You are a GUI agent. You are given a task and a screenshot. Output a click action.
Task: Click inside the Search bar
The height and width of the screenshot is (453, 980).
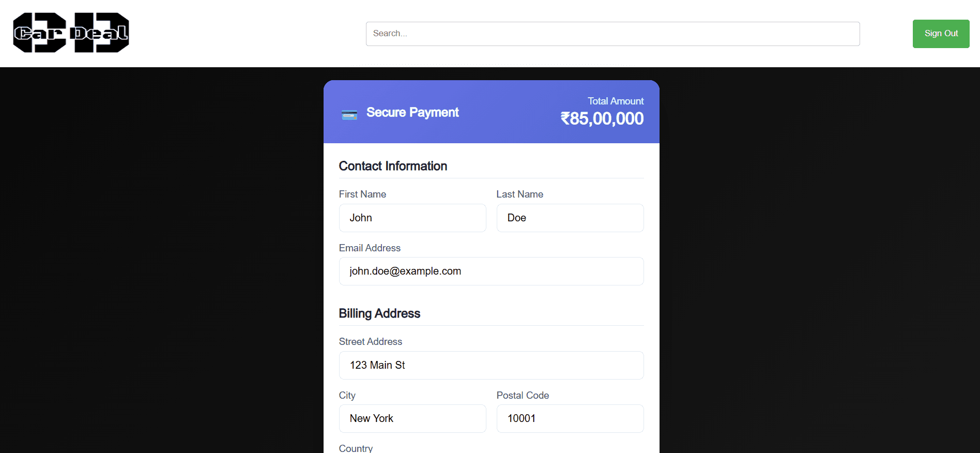(612, 33)
